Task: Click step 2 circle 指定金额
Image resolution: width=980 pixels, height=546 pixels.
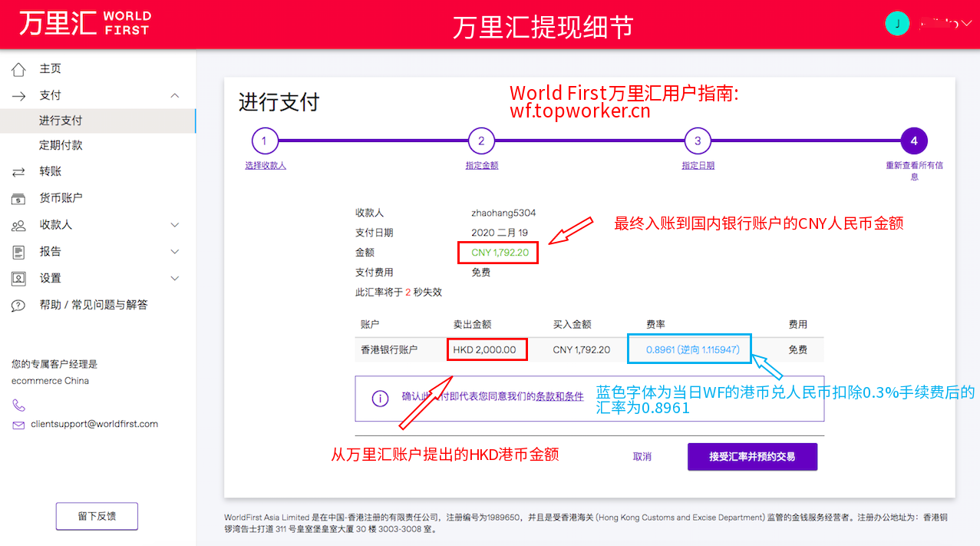Action: pos(481,141)
